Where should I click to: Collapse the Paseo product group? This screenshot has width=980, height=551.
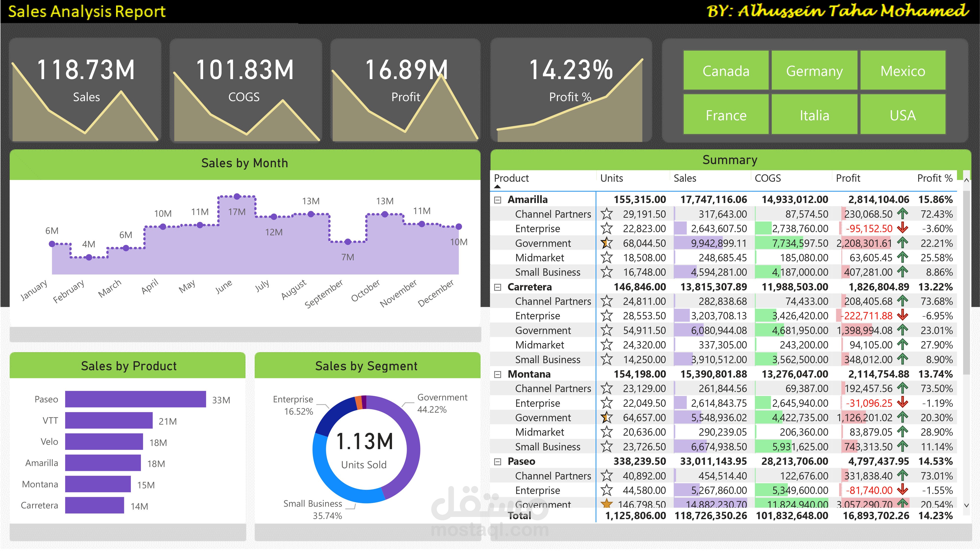(497, 462)
